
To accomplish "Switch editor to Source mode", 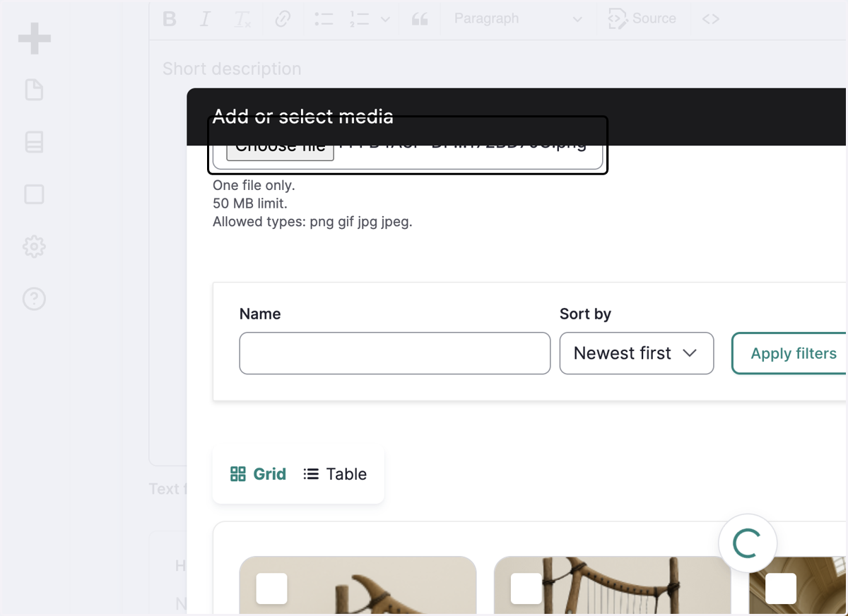I will 642,19.
